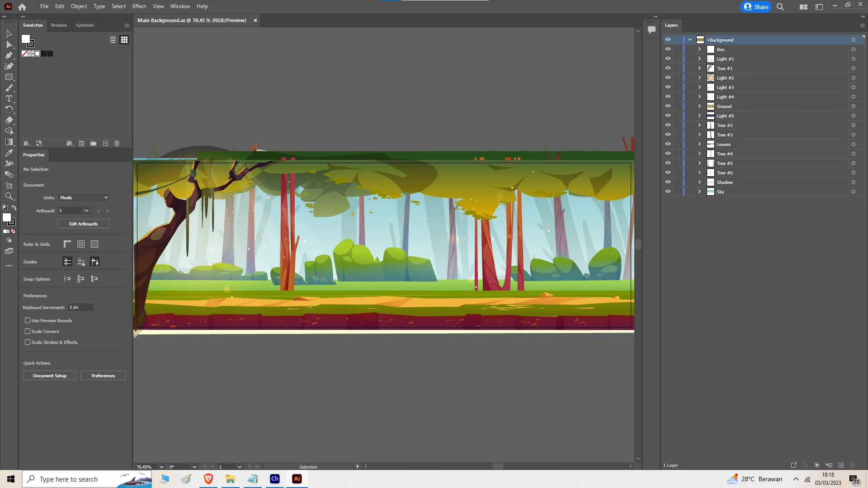The image size is (868, 488).
Task: Select the Type tool
Action: 9,99
